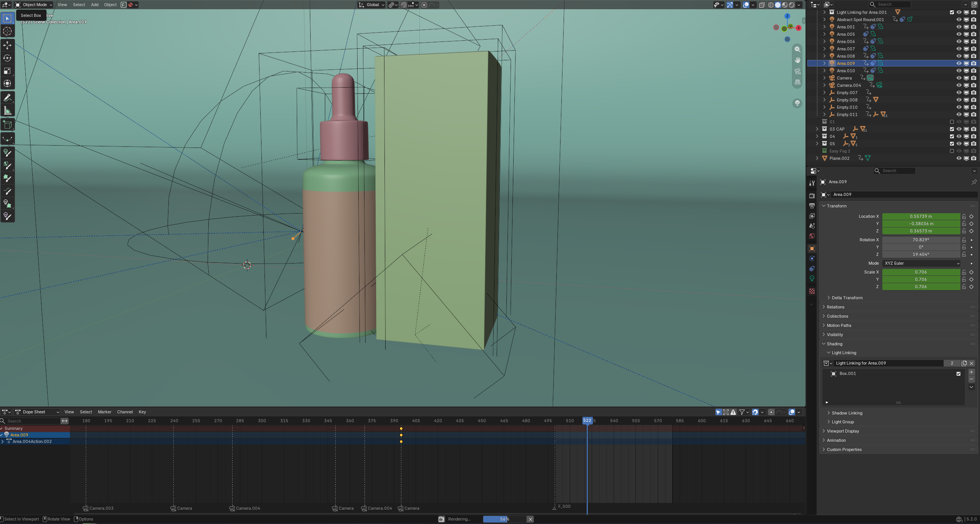Open the Object Data light properties tab
This screenshot has width=980, height=524.
(x=812, y=279)
